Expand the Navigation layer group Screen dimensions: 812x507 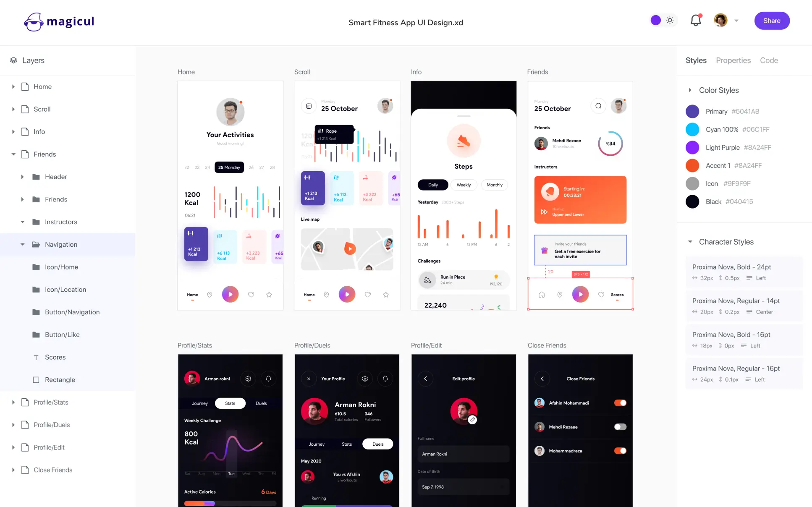[x=21, y=244]
